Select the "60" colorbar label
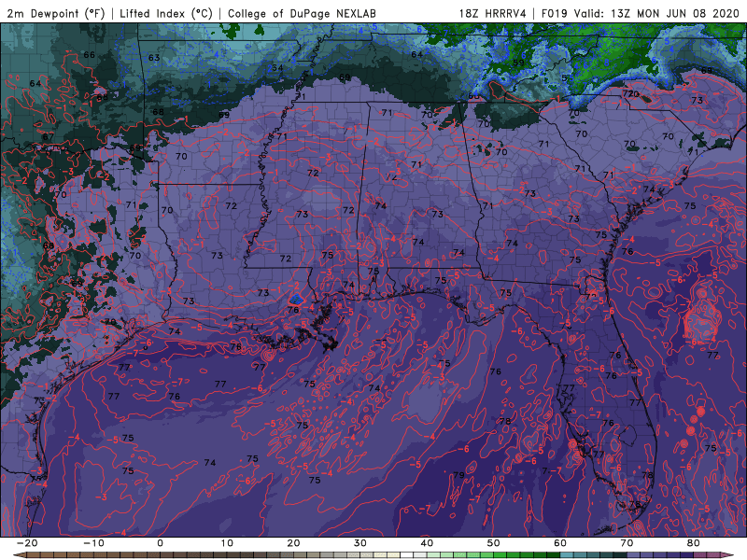The height and width of the screenshot is (560, 747). (x=560, y=543)
